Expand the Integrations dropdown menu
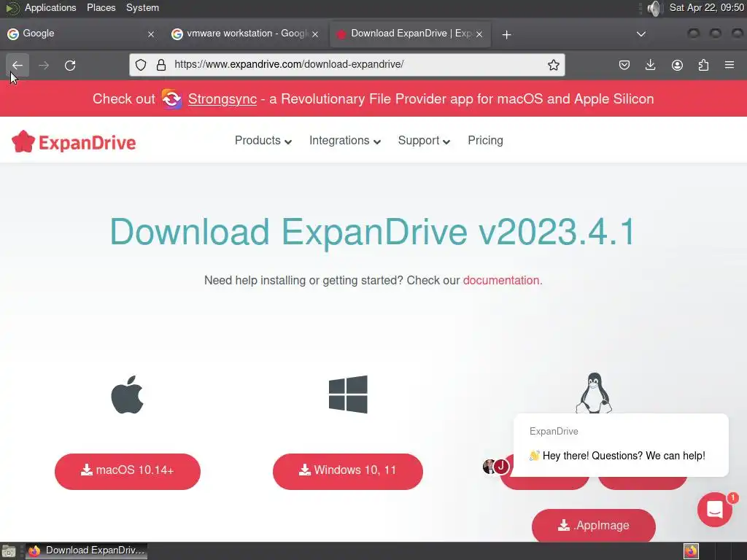Screen dimensions: 747x560 tap(345, 141)
